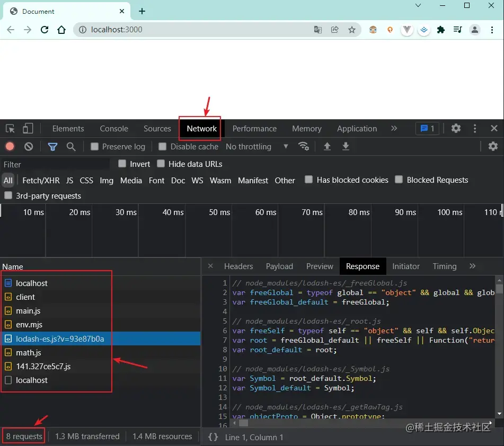Open the No throttling dropdown
Screen dimensions: 504x446
coord(257,147)
